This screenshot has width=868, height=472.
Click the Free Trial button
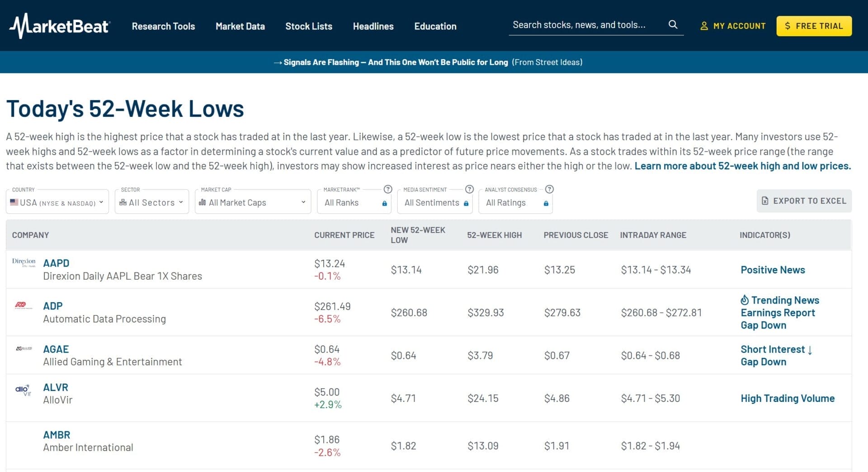tap(814, 26)
